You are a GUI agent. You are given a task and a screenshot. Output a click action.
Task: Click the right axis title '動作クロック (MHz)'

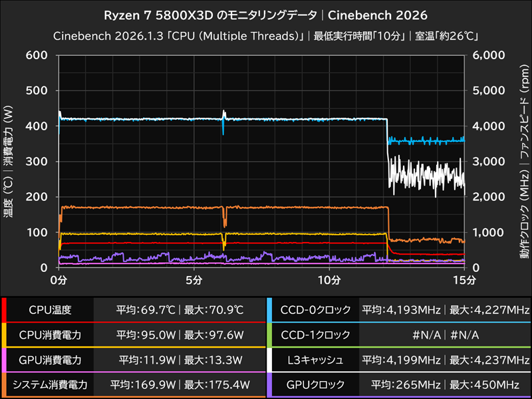(x=524, y=215)
